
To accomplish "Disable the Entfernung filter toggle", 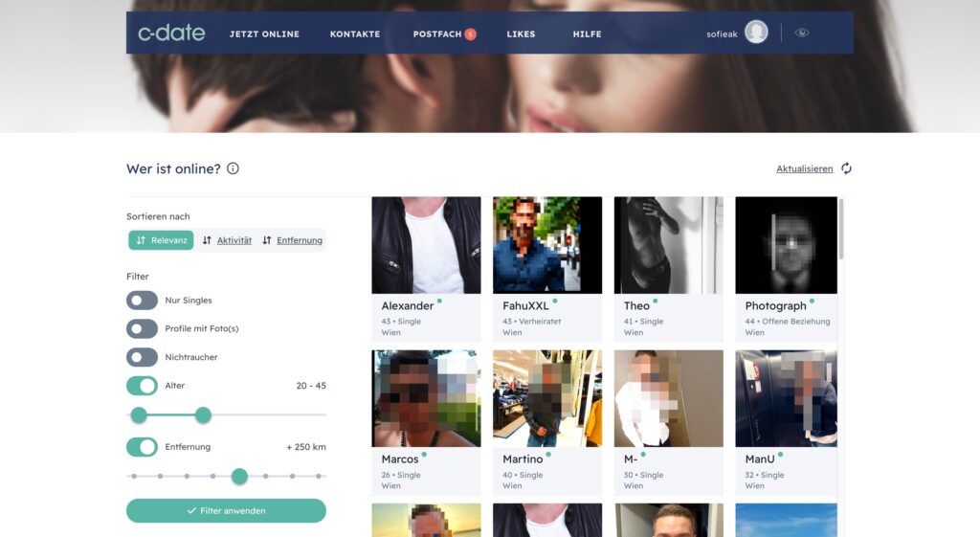I will (142, 447).
